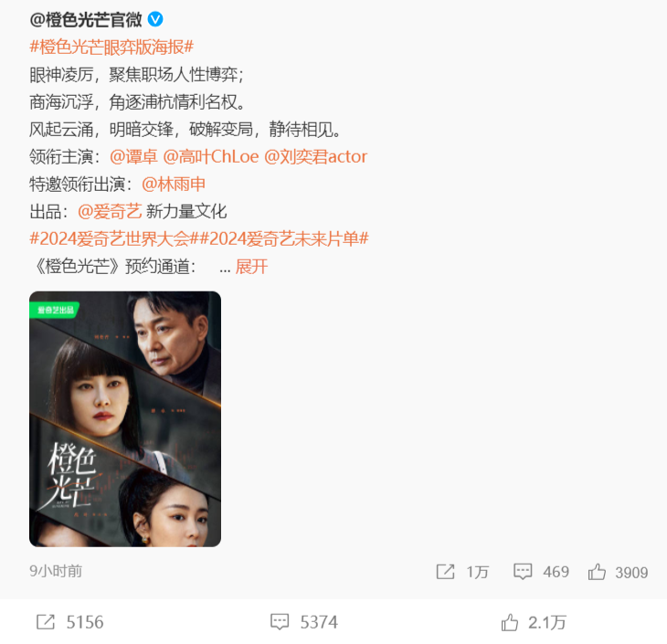Visit the @谭卓 mention
This screenshot has height=644, width=667.
(133, 157)
